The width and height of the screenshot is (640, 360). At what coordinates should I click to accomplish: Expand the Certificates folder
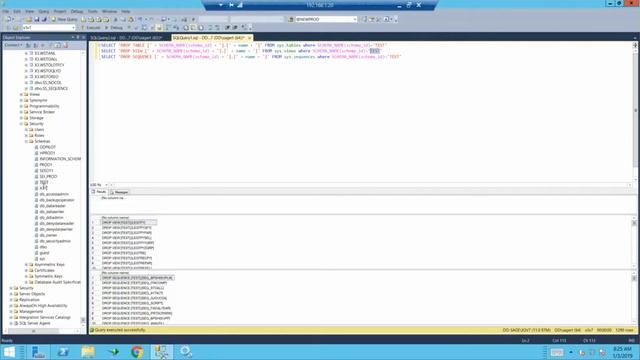[x=27, y=271]
